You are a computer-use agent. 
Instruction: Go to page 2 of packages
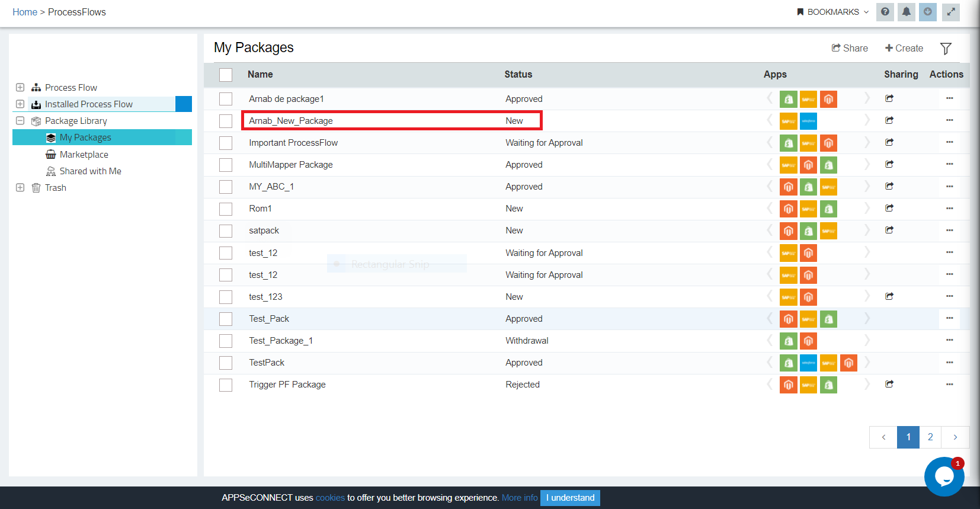pyautogui.click(x=930, y=437)
